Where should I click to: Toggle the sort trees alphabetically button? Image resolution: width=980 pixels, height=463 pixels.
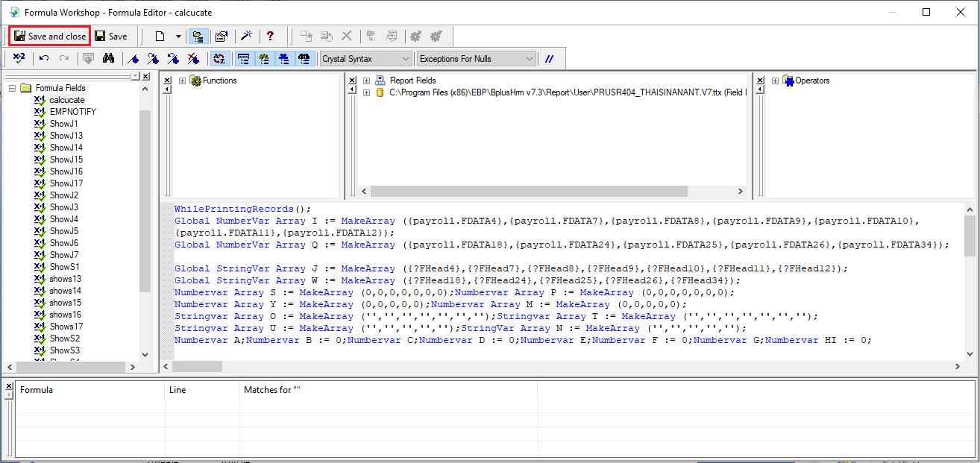(219, 58)
